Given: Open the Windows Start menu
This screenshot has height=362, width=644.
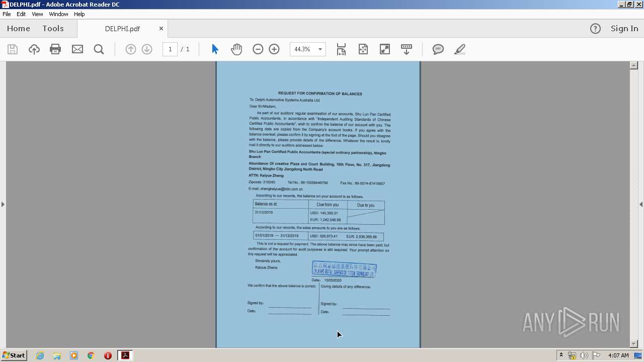Looking at the screenshot, I should [14, 355].
